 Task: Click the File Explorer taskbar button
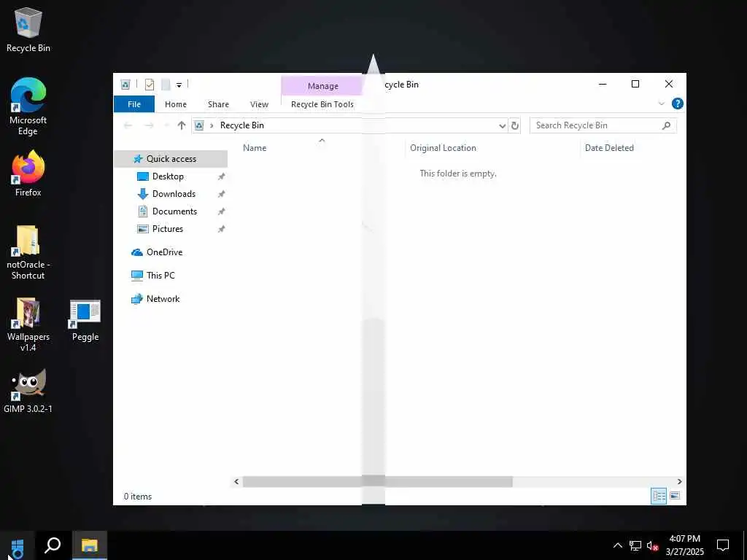pyautogui.click(x=89, y=545)
